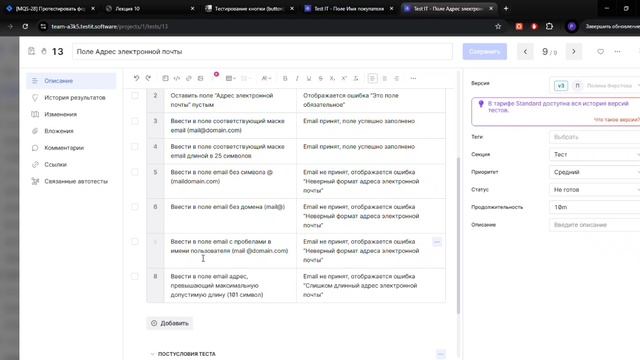
Task: Open the table insert dropdown in toolbar
Action: 231,78
